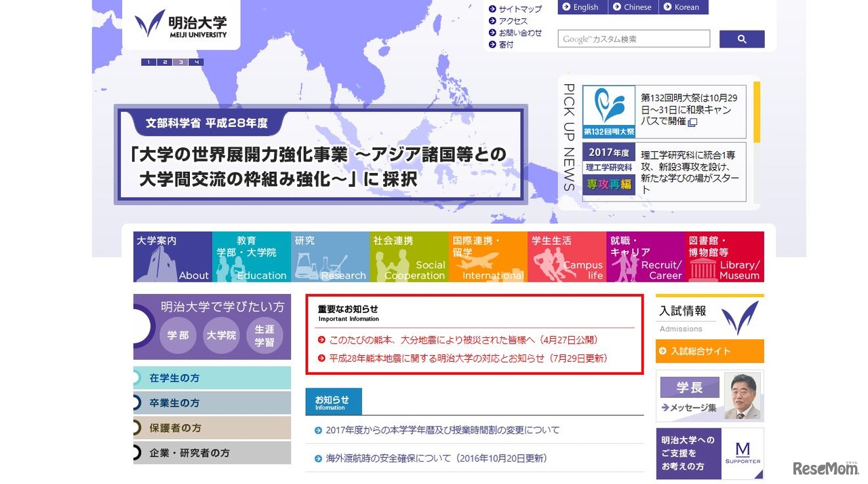Viewport: 868px width, 484px height.
Task: Select slide indicator 3 of the banner
Action: 180,62
